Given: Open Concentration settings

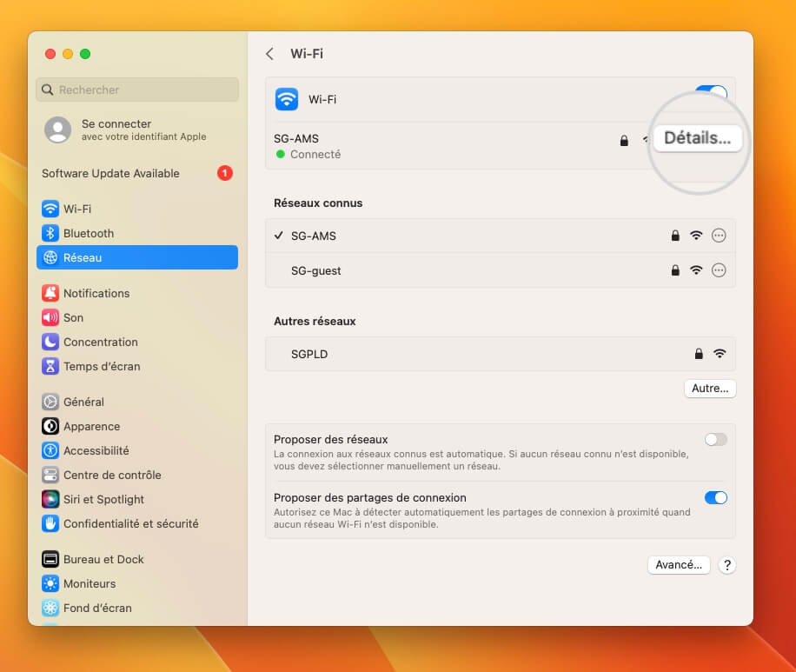Looking at the screenshot, I should coord(137,342).
